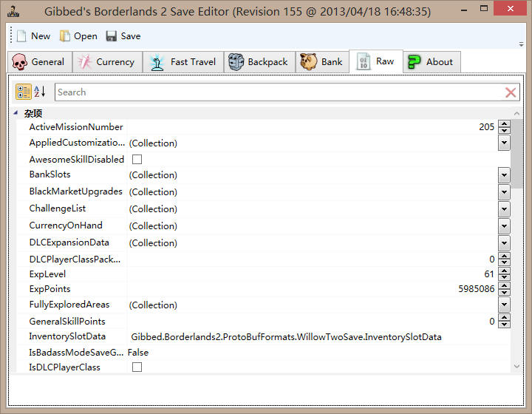532x414 pixels.
Task: Click the green question mark About icon
Action: pyautogui.click(x=414, y=62)
